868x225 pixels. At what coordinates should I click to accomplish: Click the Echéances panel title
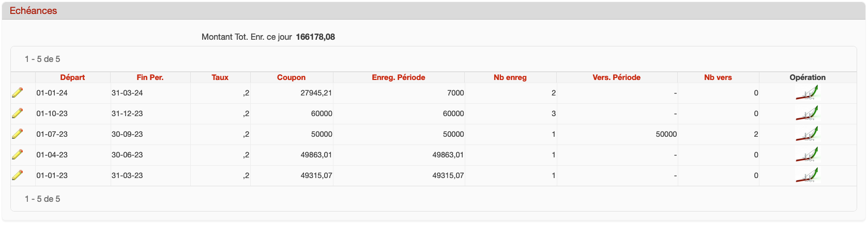pyautogui.click(x=34, y=11)
